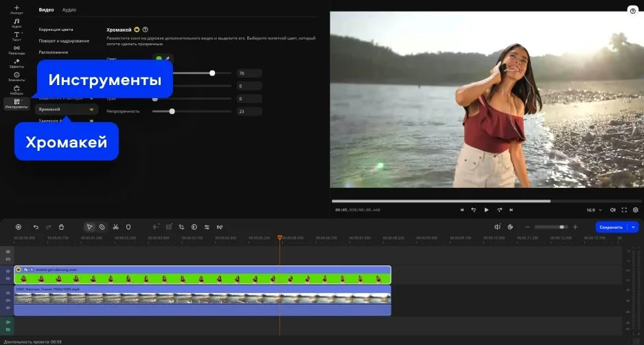Open the Текст titles section

[16, 36]
